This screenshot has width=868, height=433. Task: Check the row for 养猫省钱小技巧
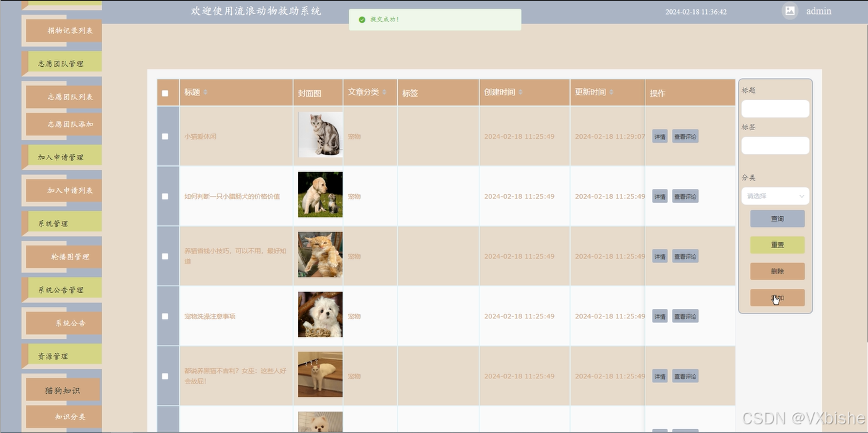[165, 256]
